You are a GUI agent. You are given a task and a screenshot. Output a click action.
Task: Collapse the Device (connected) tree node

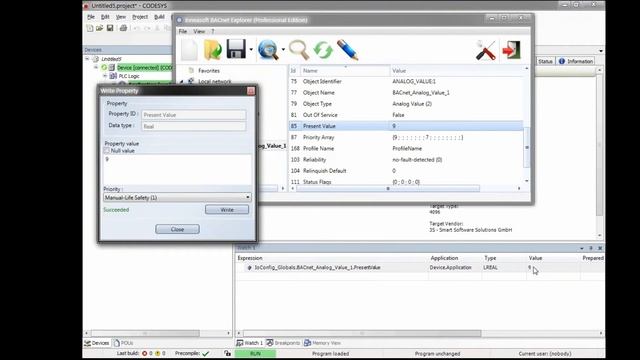[x=96, y=67]
